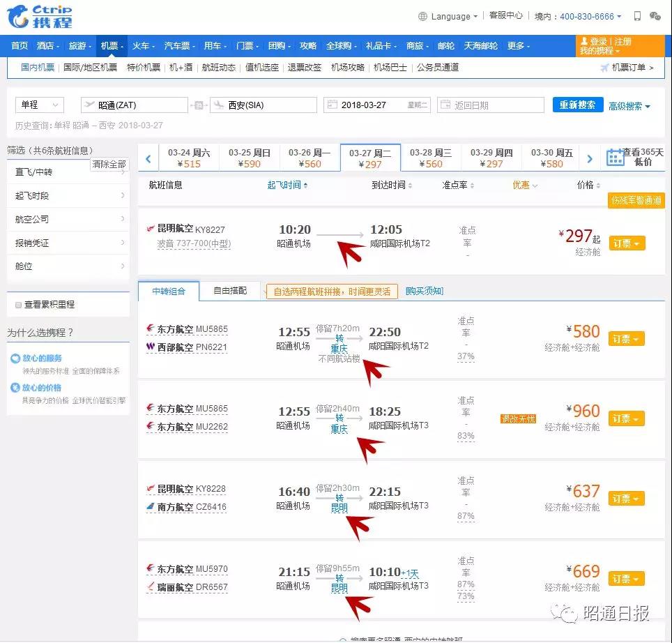
Task: Expand the 航空公司 filter
Action: [68, 219]
